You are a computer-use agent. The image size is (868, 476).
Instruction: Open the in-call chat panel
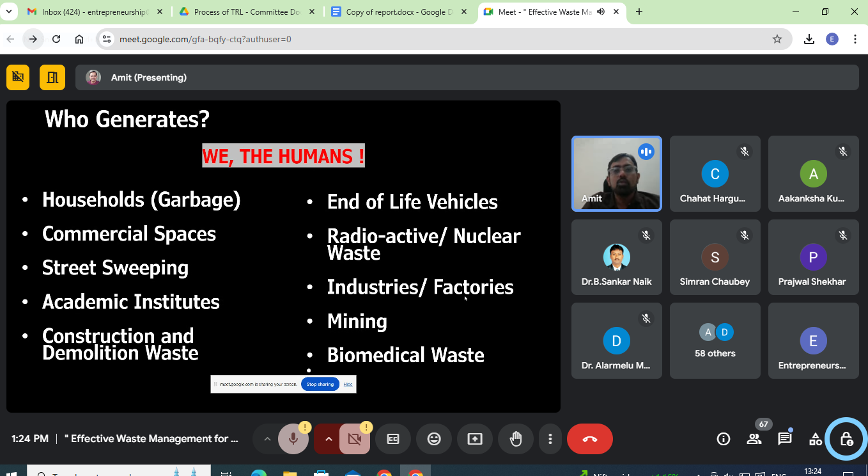(785, 439)
